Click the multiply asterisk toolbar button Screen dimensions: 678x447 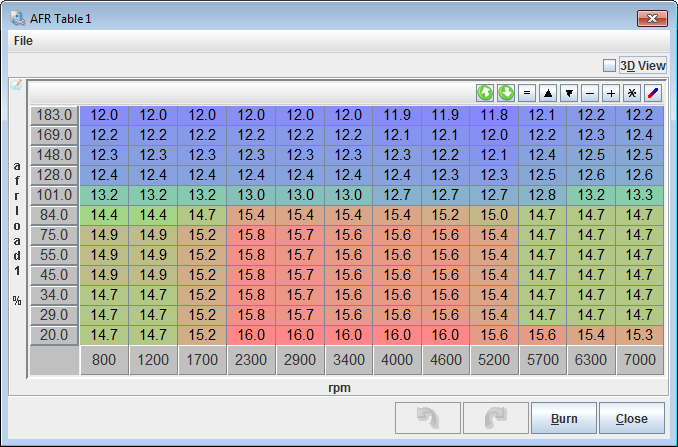tap(632, 93)
